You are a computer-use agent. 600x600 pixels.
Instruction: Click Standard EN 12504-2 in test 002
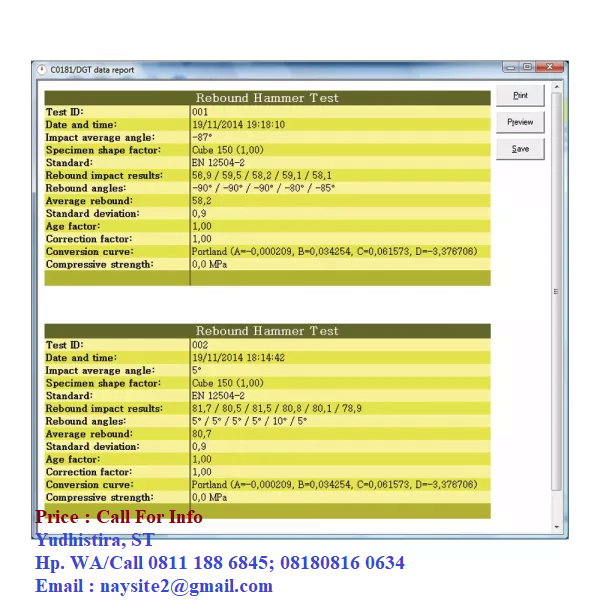coord(218,396)
